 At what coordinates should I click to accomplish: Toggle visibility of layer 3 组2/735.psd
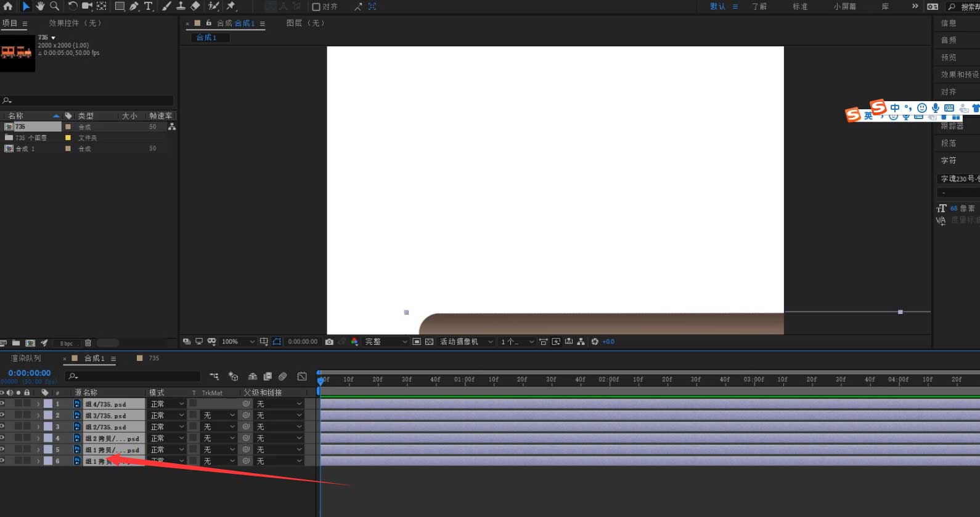pos(2,426)
